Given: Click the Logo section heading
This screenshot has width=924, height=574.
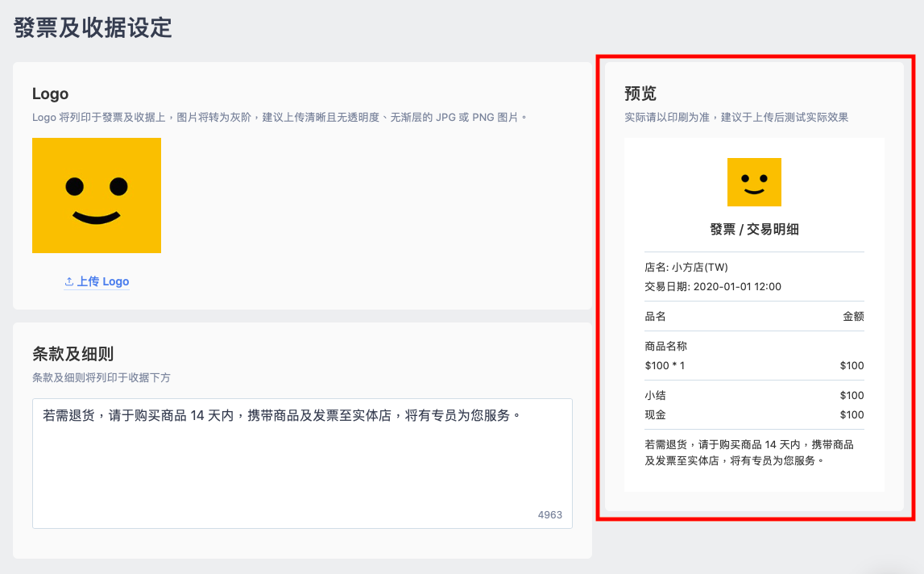Looking at the screenshot, I should tap(50, 94).
